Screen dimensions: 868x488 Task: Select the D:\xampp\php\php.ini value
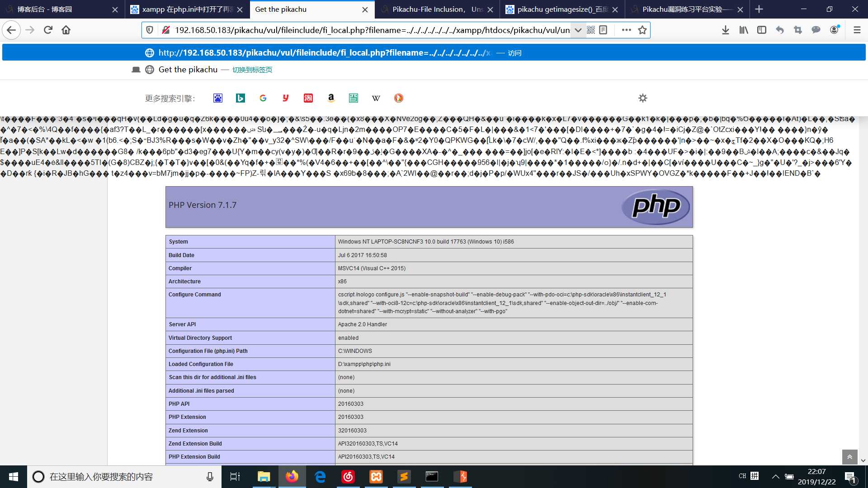tap(364, 364)
